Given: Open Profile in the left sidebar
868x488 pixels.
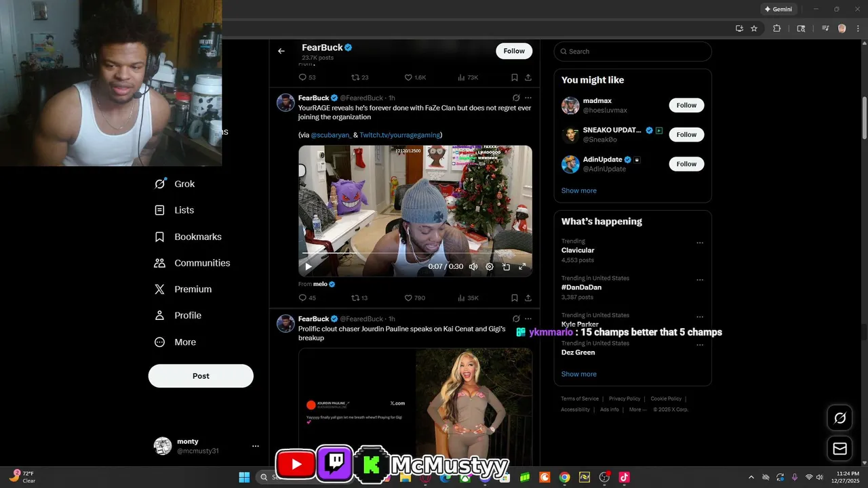Looking at the screenshot, I should pos(178,315).
